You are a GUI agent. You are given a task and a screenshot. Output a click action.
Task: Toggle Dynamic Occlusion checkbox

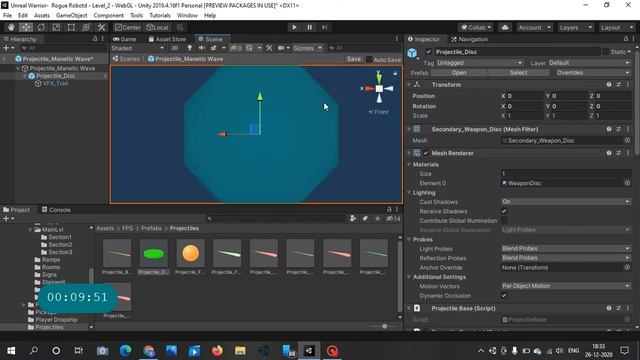click(x=504, y=296)
